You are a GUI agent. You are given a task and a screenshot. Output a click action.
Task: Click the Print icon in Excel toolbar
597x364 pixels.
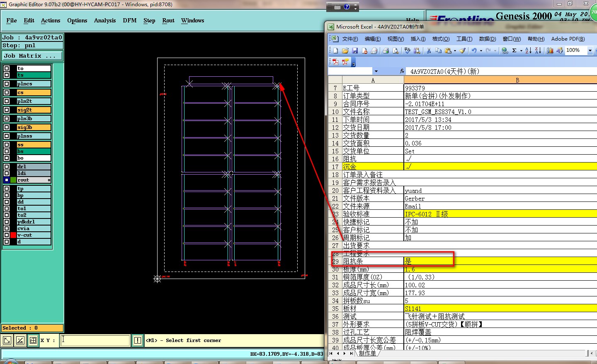click(x=386, y=51)
